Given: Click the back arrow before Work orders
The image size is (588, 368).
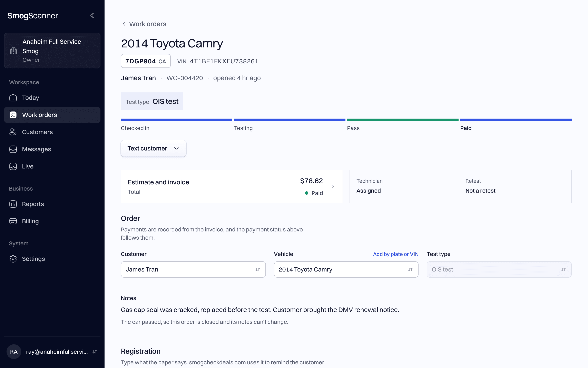Looking at the screenshot, I should pos(124,24).
